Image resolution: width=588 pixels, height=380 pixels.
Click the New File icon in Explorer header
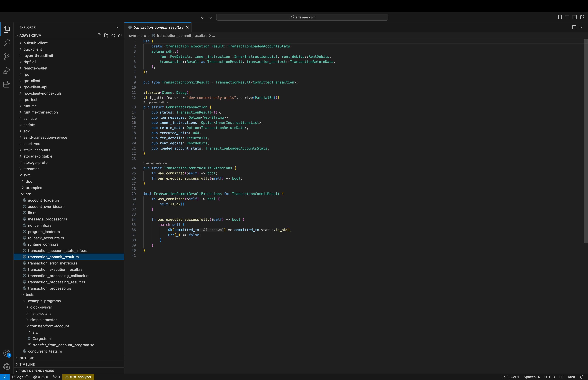tap(99, 36)
